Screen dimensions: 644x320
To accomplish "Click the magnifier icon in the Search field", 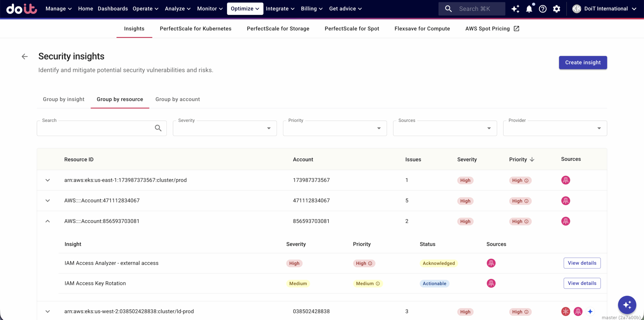I will [158, 128].
